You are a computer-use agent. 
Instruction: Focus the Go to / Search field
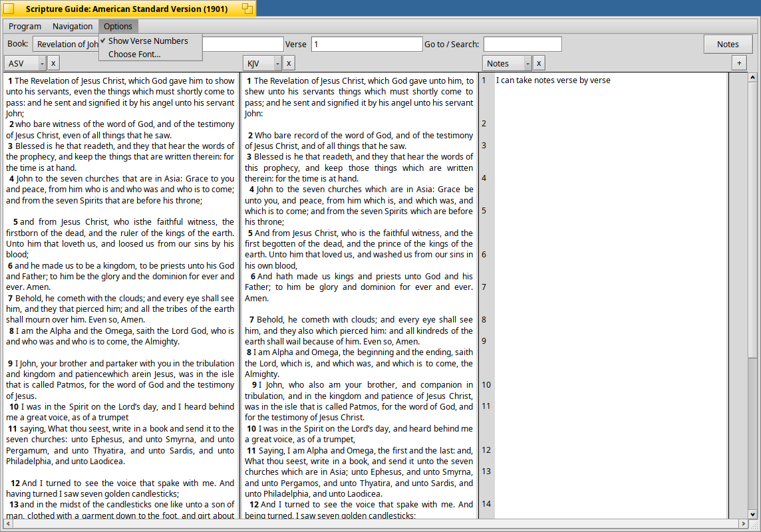point(523,44)
